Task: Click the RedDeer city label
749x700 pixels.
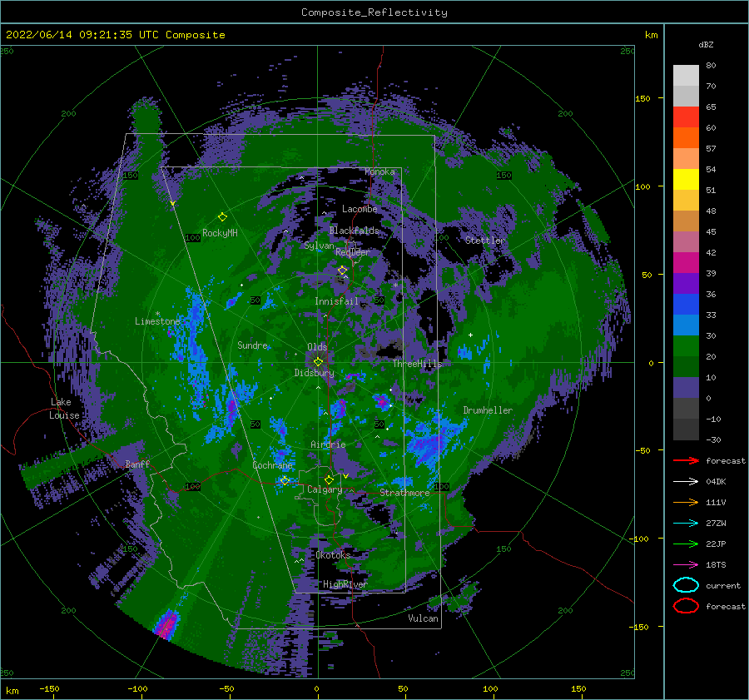Action: pyautogui.click(x=353, y=252)
